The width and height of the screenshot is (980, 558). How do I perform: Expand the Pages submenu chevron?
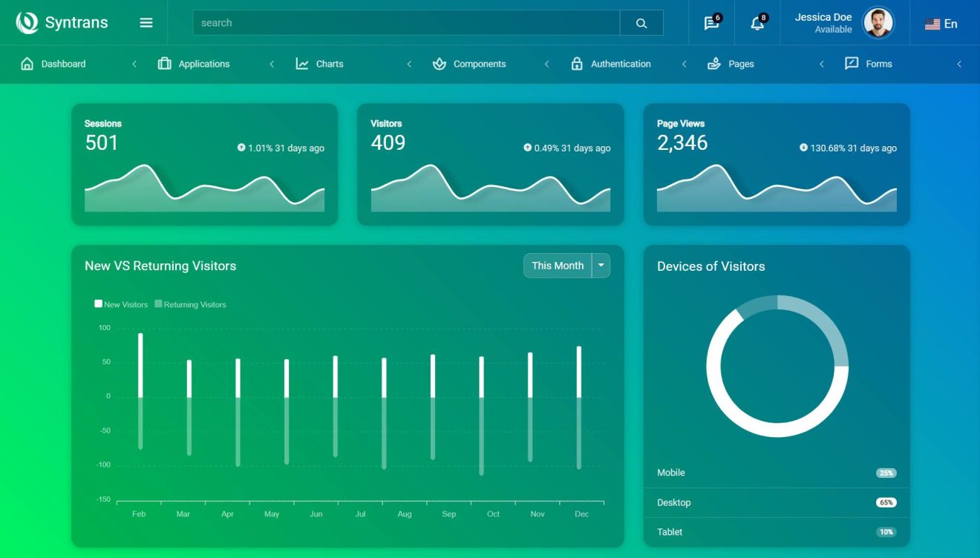coord(821,64)
